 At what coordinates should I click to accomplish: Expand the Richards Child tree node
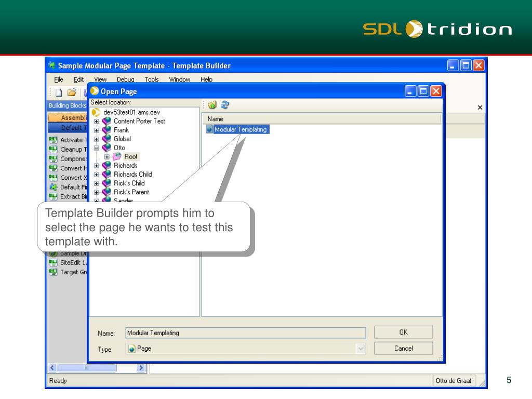tap(96, 175)
